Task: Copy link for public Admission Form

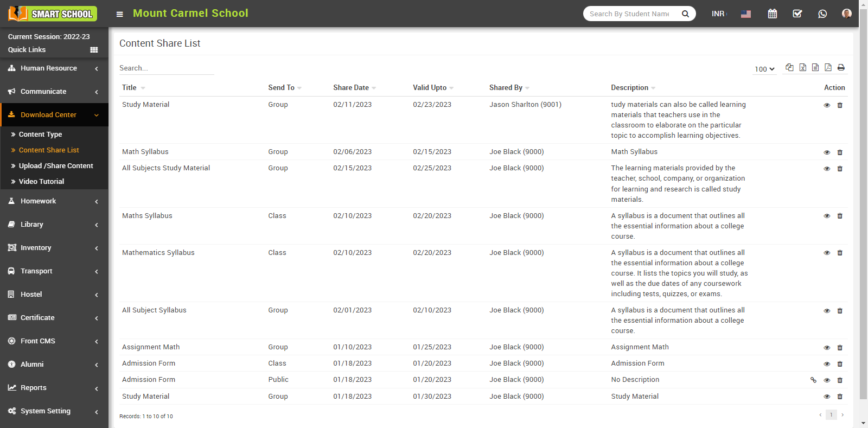Action: tap(813, 380)
